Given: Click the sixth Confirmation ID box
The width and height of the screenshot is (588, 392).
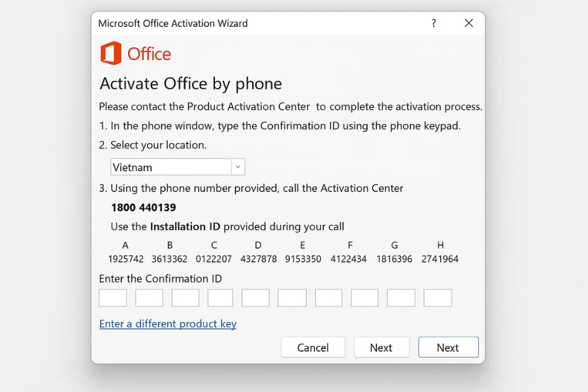Looking at the screenshot, I should point(292,298).
